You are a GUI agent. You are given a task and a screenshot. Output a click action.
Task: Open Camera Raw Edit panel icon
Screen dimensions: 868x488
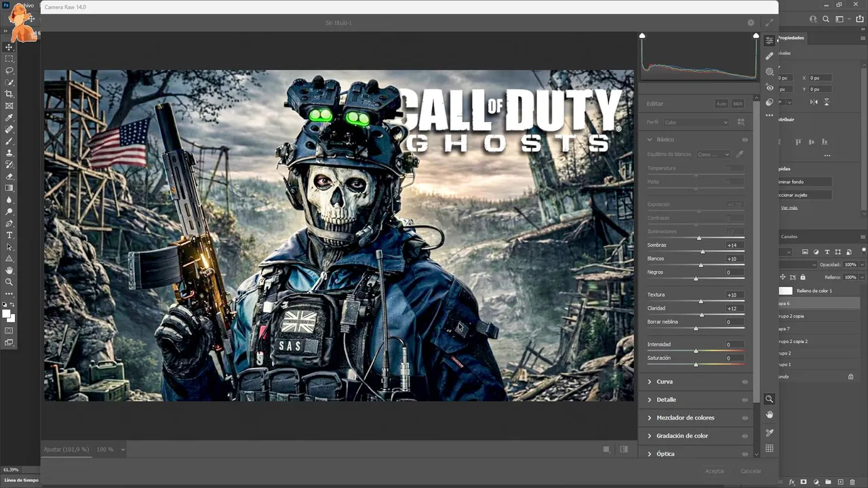point(769,41)
